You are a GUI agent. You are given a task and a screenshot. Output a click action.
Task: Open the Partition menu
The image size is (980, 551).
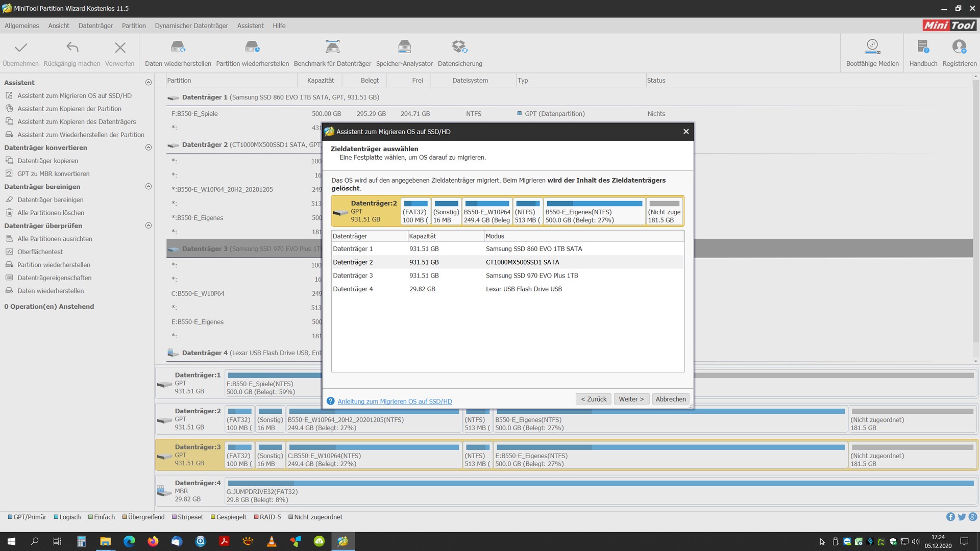[x=134, y=26]
